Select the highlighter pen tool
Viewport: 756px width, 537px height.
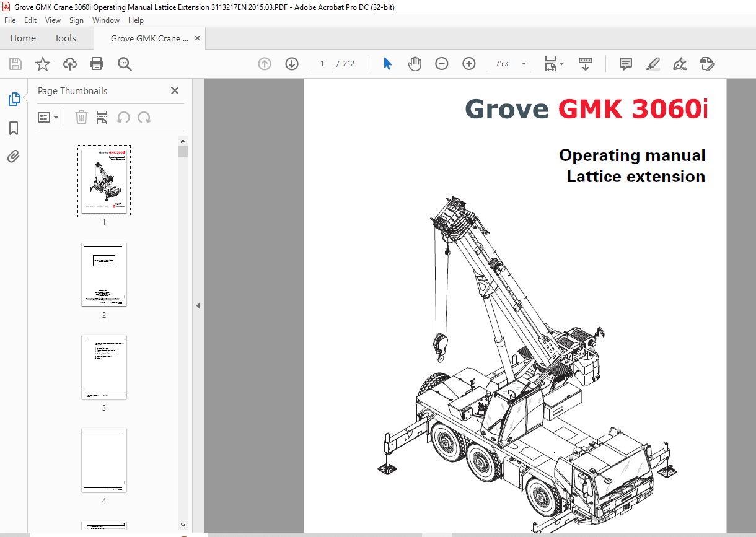(x=653, y=64)
